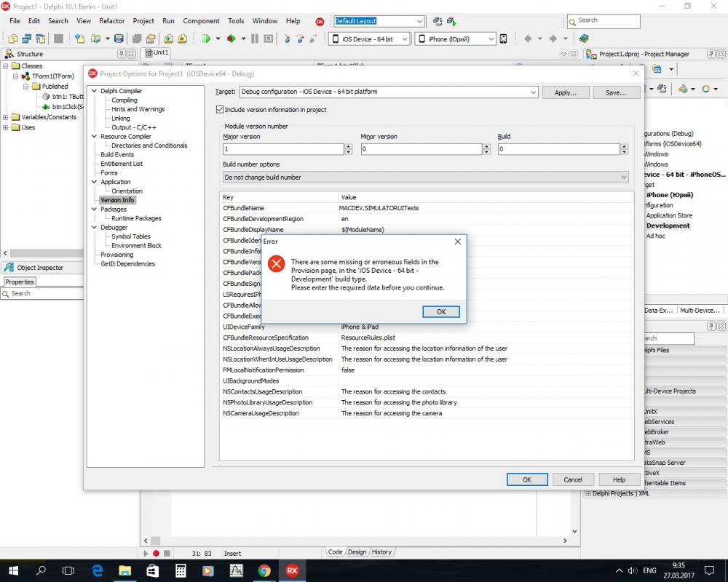
Task: Click the Save... button
Action: pyautogui.click(x=616, y=92)
